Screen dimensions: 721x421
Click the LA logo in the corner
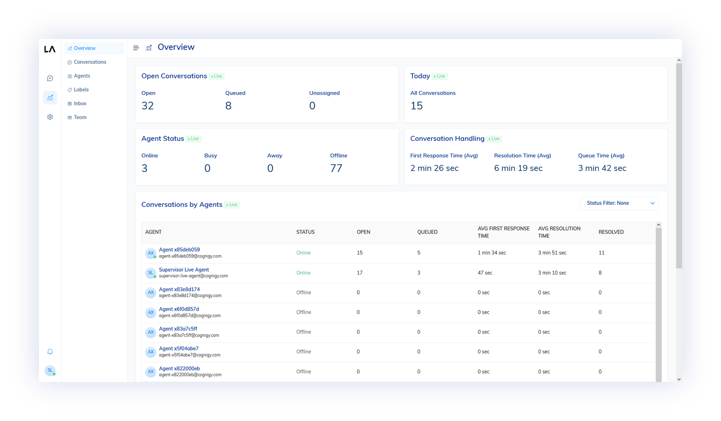pyautogui.click(x=50, y=49)
